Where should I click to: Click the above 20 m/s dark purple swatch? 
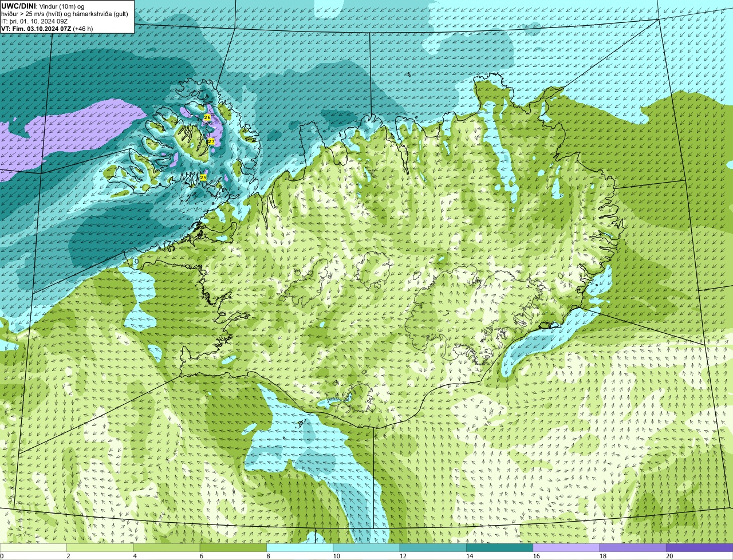pos(700,547)
